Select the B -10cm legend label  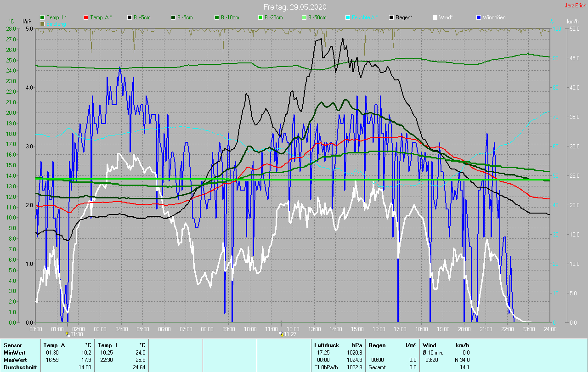pos(230,17)
